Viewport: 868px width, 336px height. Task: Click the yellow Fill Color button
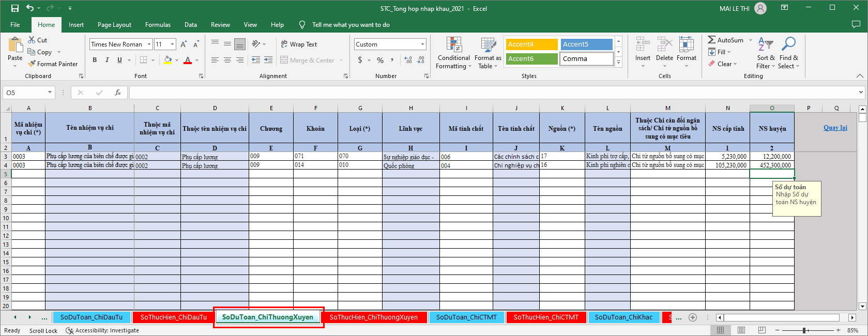[x=167, y=60]
